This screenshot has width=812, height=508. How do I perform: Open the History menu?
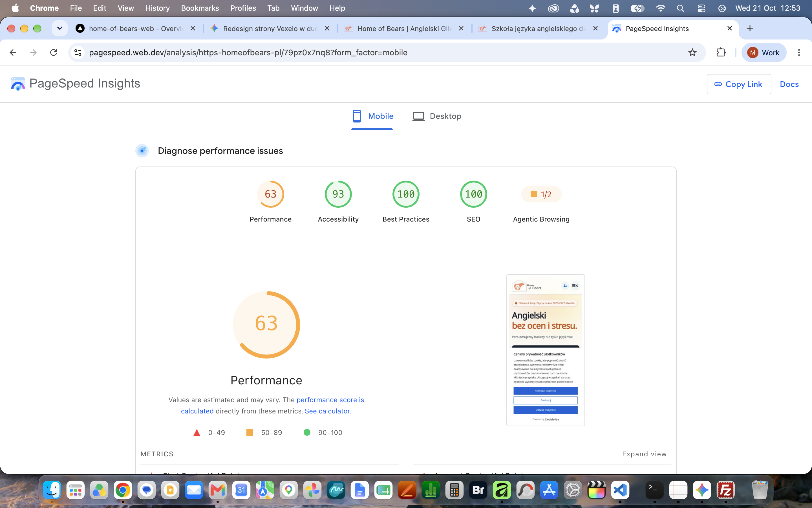[x=157, y=8]
